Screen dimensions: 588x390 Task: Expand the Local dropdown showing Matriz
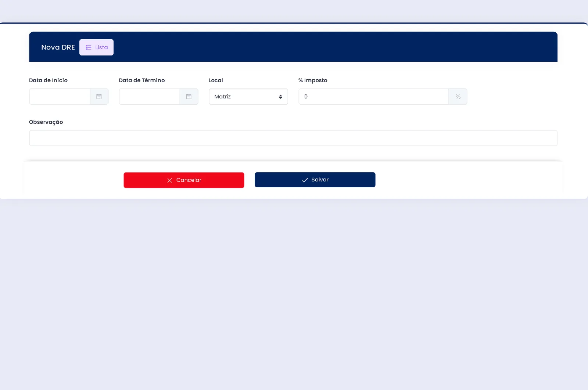click(x=248, y=97)
